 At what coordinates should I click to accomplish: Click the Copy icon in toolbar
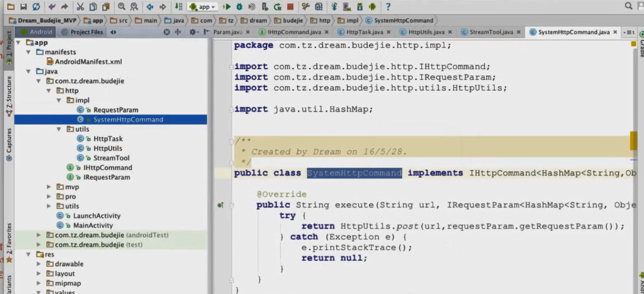click(93, 7)
